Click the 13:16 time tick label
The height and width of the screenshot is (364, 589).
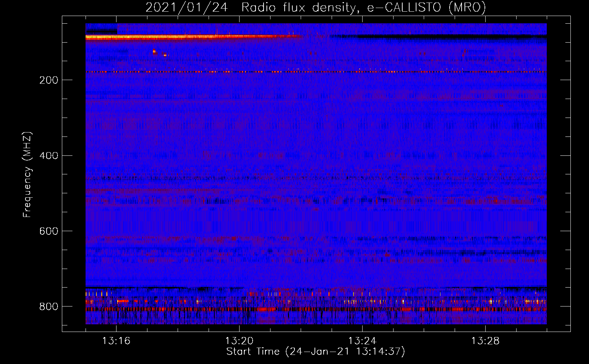[116, 341]
